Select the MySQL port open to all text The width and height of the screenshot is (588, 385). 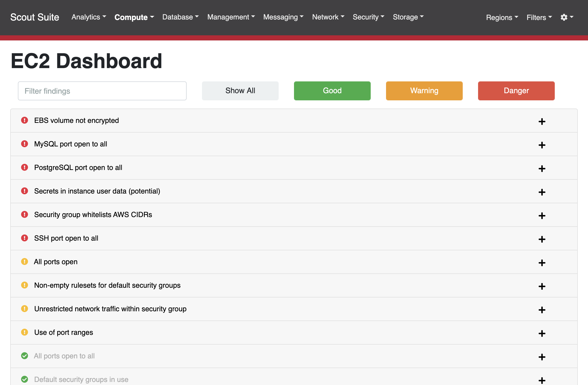(x=71, y=144)
